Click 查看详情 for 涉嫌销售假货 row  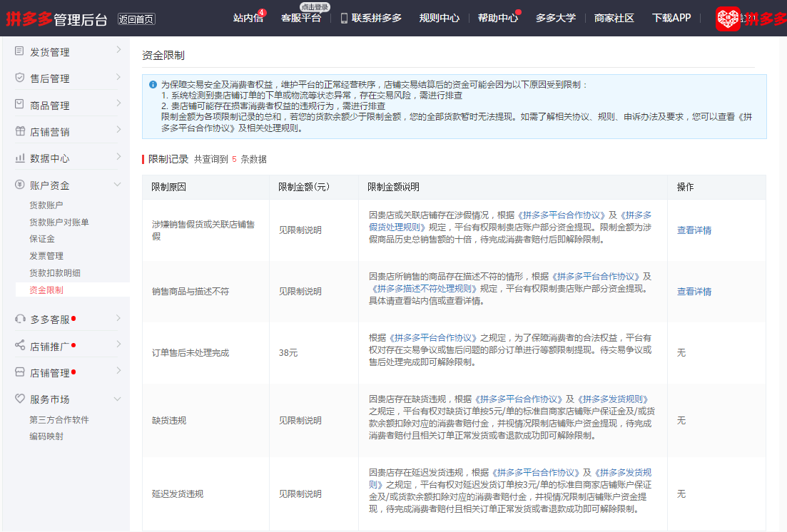tap(694, 230)
